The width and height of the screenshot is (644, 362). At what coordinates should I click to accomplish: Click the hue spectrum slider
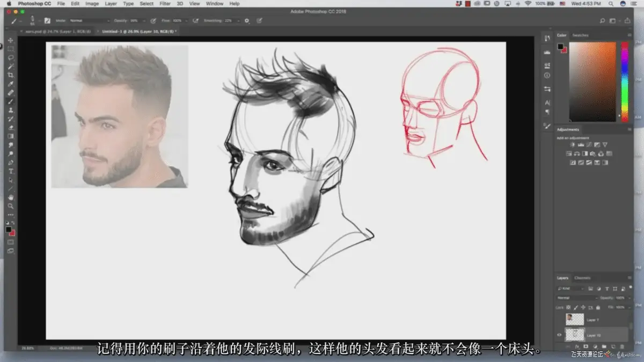pos(625,82)
